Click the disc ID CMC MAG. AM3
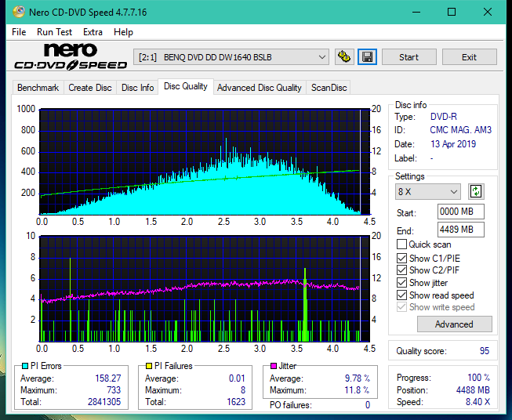The height and width of the screenshot is (420, 512). pyautogui.click(x=460, y=130)
